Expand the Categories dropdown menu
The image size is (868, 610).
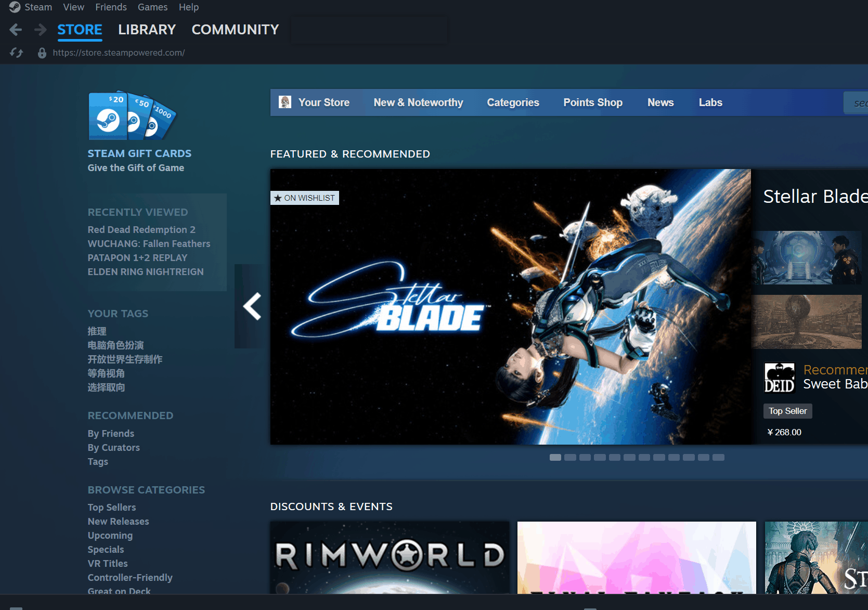(513, 102)
